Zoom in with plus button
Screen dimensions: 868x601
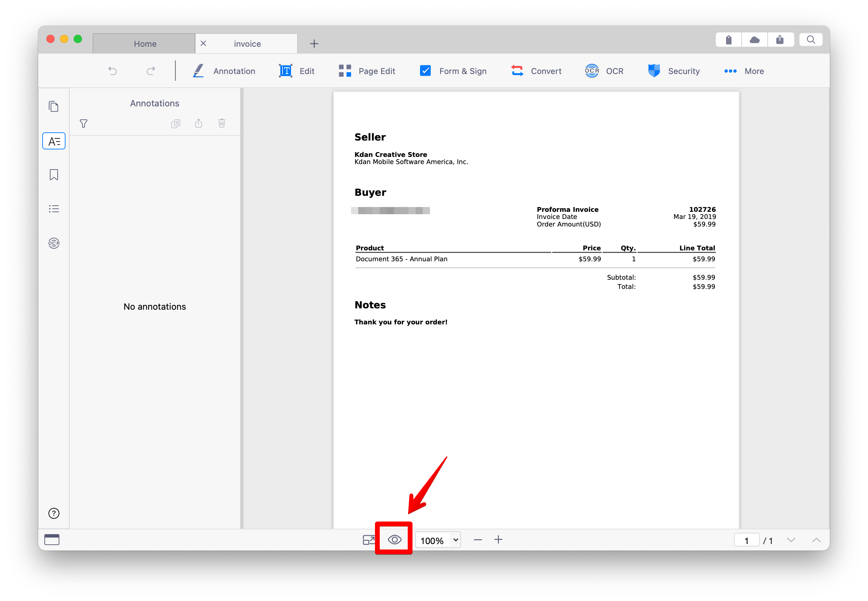pos(498,540)
